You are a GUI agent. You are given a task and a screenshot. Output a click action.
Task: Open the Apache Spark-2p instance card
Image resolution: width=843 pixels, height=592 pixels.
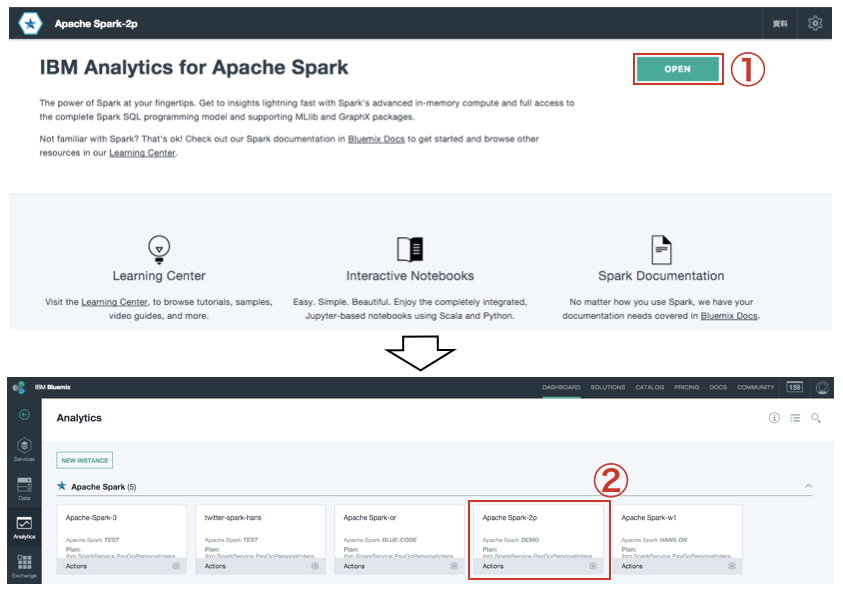tap(538, 539)
